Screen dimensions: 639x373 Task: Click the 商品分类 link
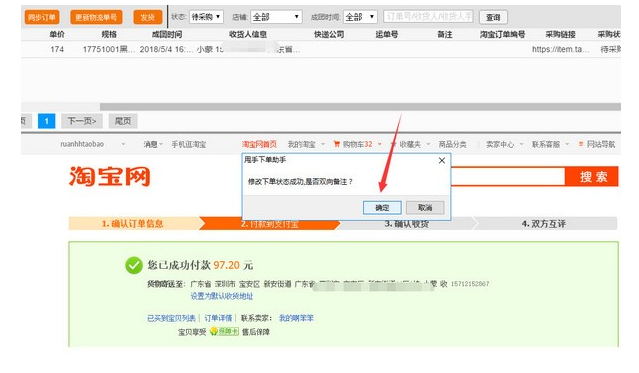pyautogui.click(x=452, y=144)
